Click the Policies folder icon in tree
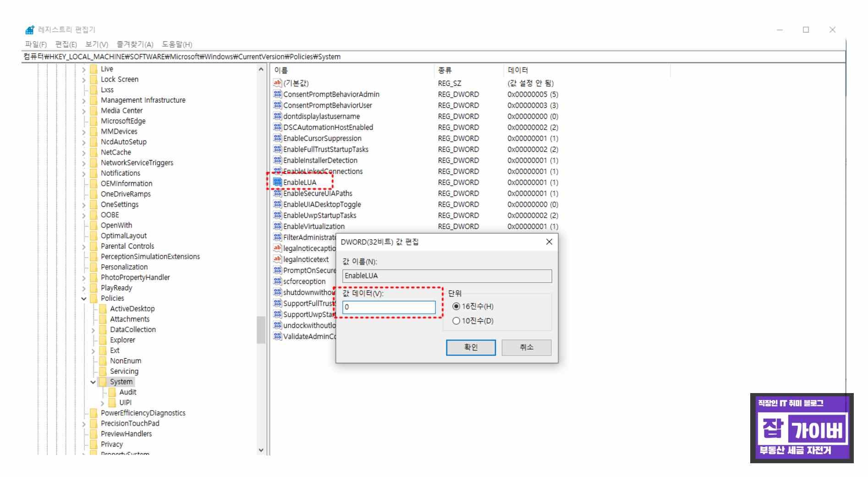This screenshot has height=477, width=868. (93, 298)
